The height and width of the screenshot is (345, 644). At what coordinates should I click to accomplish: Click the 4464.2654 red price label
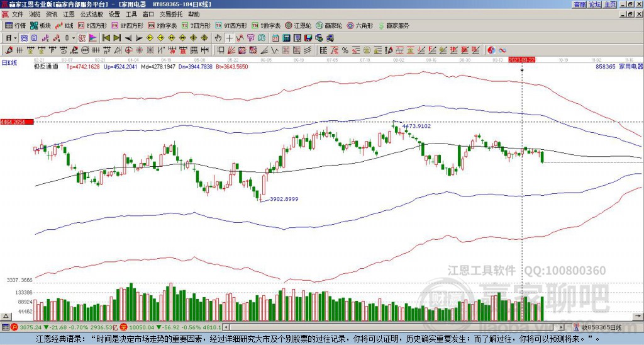coord(17,122)
